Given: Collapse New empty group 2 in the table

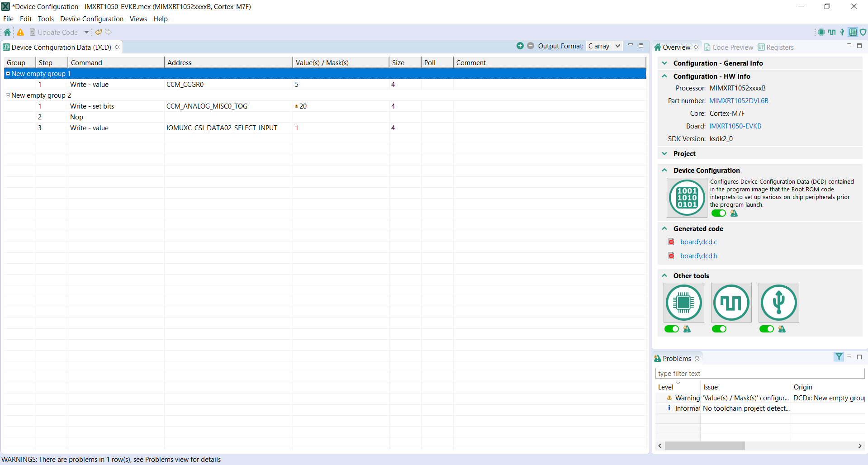Looking at the screenshot, I should (x=8, y=95).
